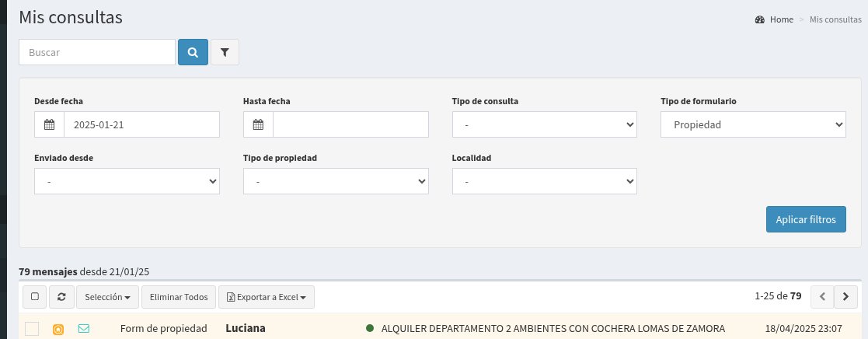Click the envelope icon on Luciana's message
This screenshot has height=339, width=868.
pyautogui.click(x=84, y=329)
